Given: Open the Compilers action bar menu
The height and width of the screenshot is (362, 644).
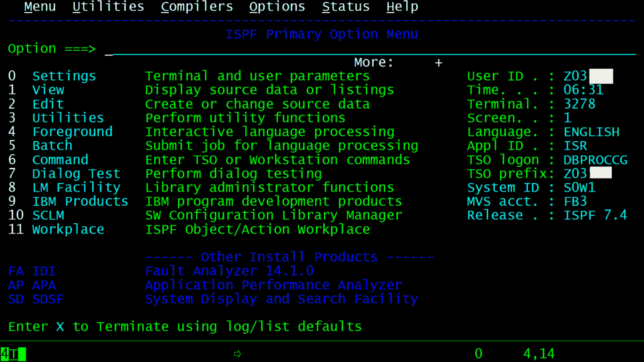Looking at the screenshot, I should pyautogui.click(x=197, y=7).
